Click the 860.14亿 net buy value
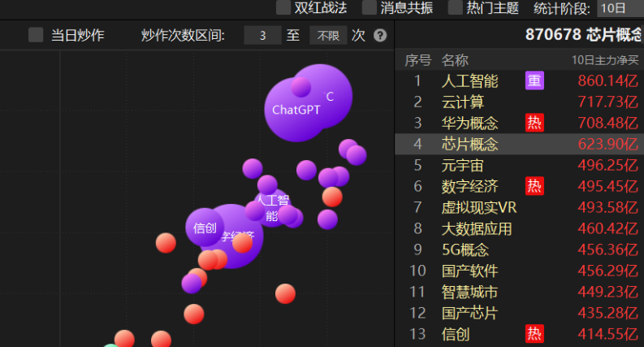Screen dimensions: 644x347 point(607,80)
